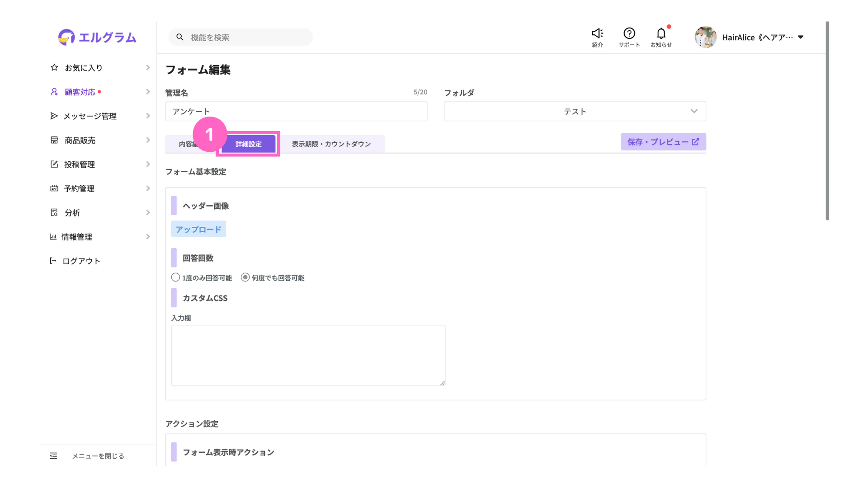Expand the 投稿管理 chevron

[x=148, y=164]
